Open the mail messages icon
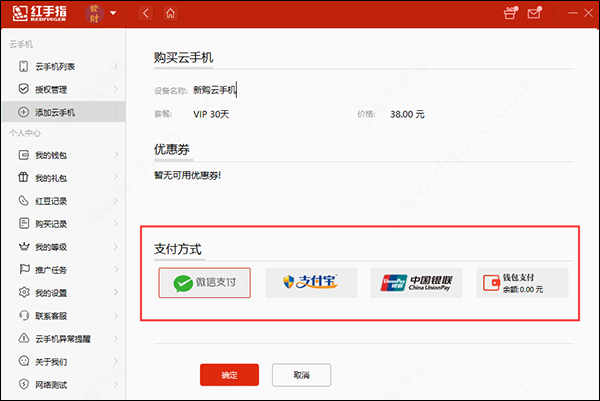 [x=535, y=13]
